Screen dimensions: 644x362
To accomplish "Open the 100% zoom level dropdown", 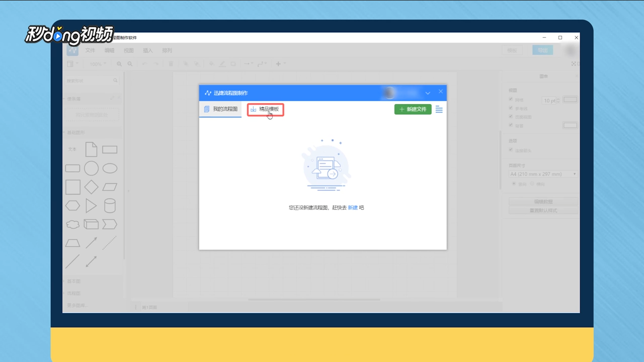I will pos(98,64).
